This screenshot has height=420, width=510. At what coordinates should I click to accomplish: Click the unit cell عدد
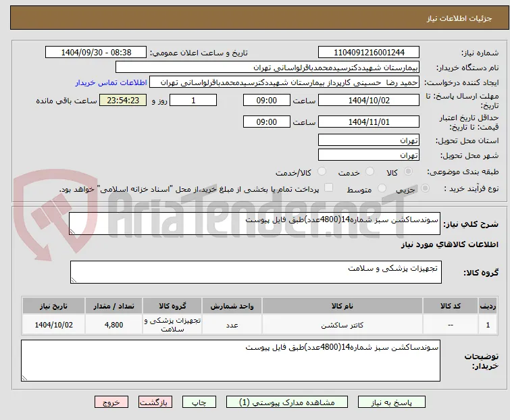click(232, 324)
